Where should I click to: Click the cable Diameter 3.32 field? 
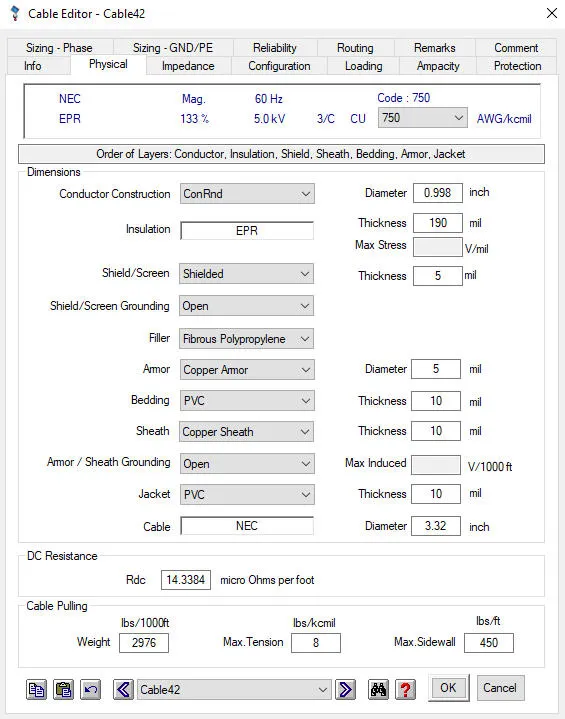tap(436, 525)
